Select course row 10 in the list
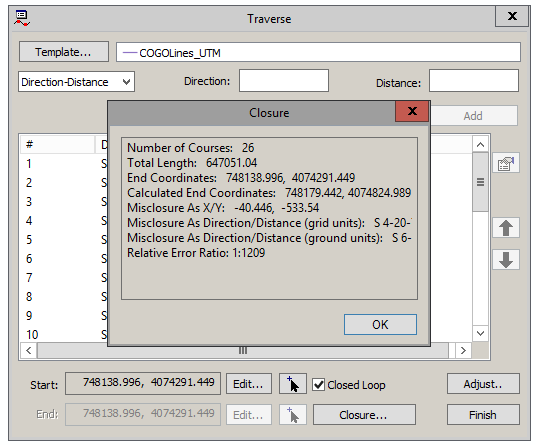The height and width of the screenshot is (445, 536). coord(64,335)
